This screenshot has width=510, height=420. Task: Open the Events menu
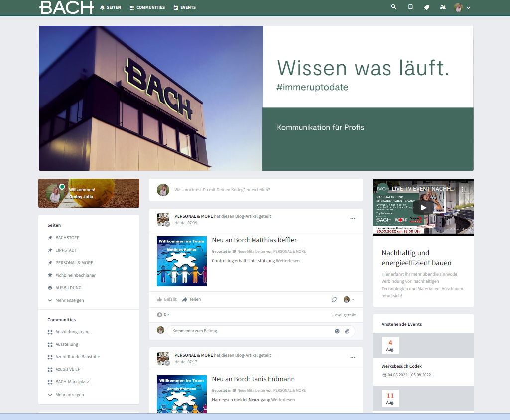pyautogui.click(x=185, y=7)
